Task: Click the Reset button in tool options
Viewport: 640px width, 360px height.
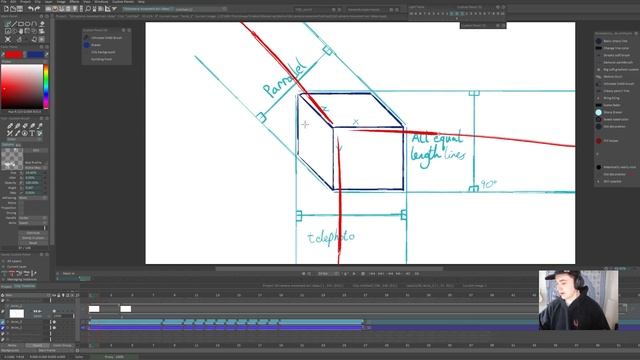Action: pyautogui.click(x=33, y=243)
